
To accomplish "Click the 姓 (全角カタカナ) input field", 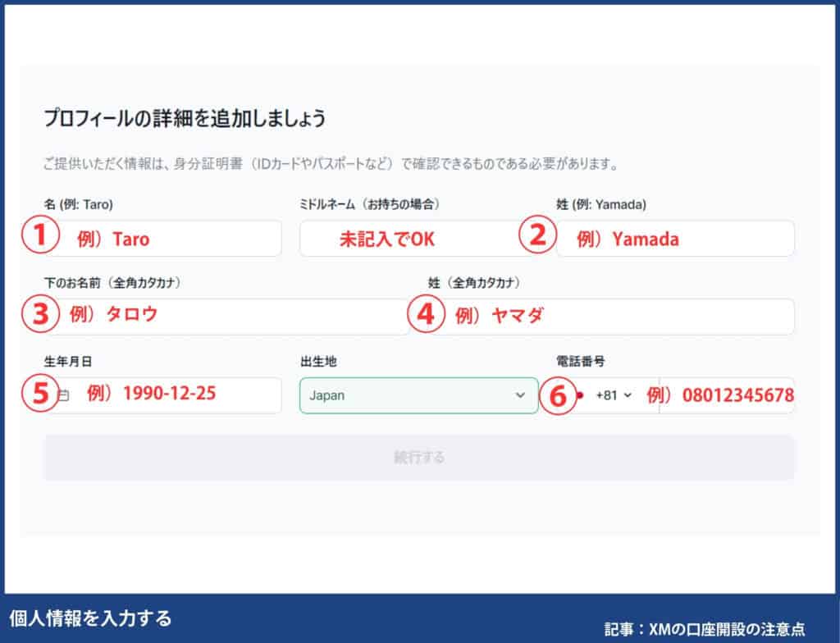I will click(x=610, y=317).
